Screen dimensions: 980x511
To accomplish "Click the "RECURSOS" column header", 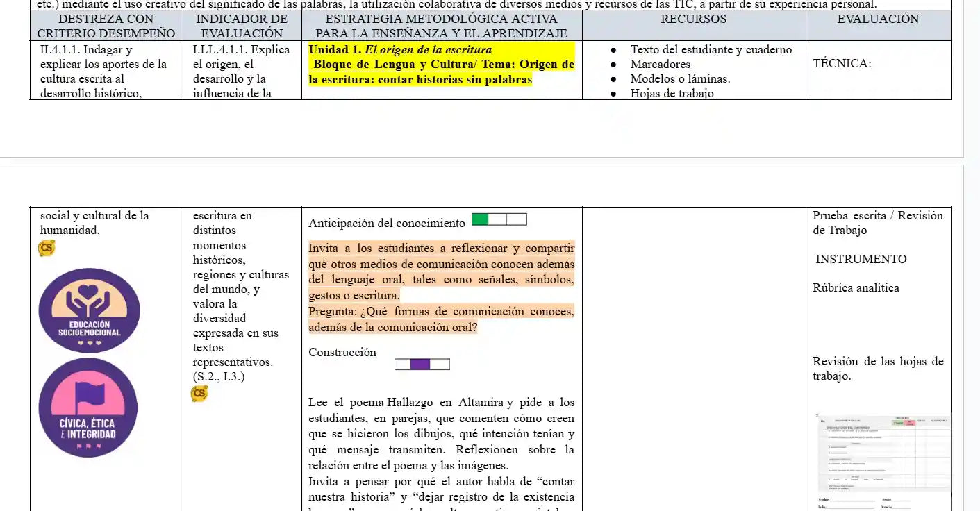I will [693, 19].
